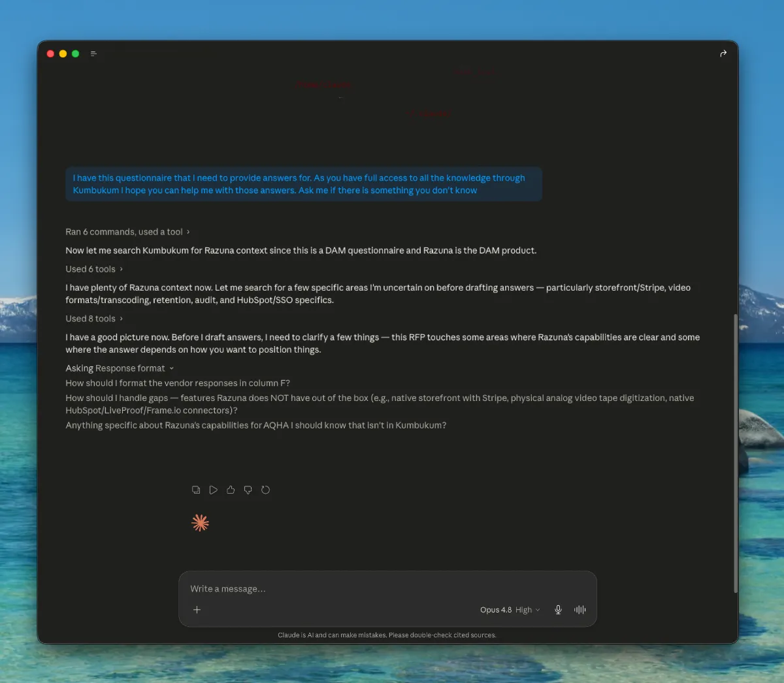784x683 pixels.
Task: Start dictation with microphone icon
Action: (558, 610)
